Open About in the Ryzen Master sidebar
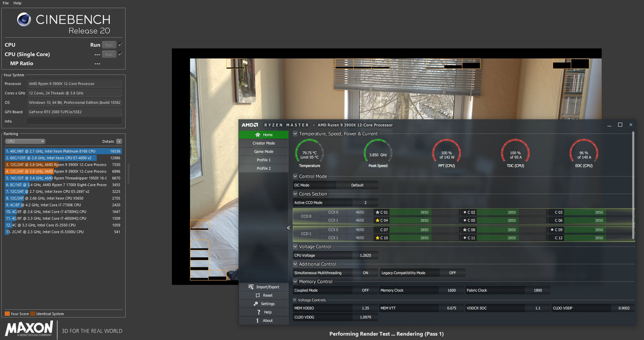The width and height of the screenshot is (644, 340). click(x=263, y=321)
